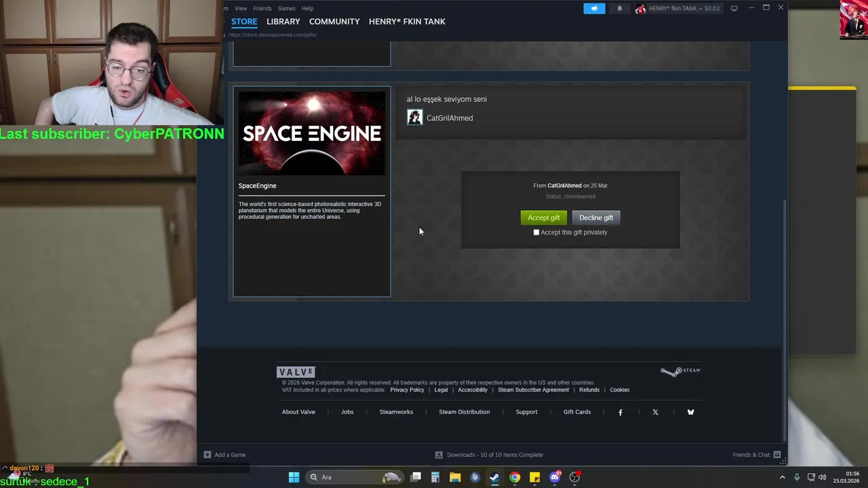Viewport: 868px width, 488px height.
Task: Open the Steam announcements megaphone button
Action: [594, 8]
